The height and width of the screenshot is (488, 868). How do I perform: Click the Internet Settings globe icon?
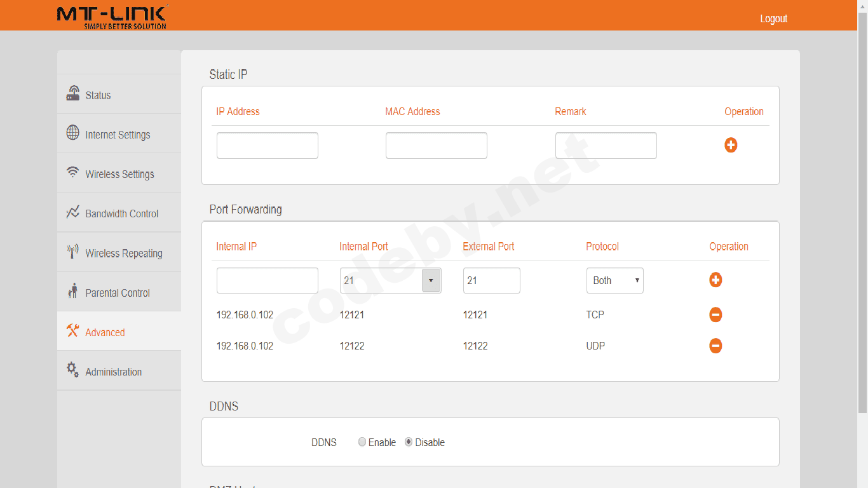click(73, 133)
